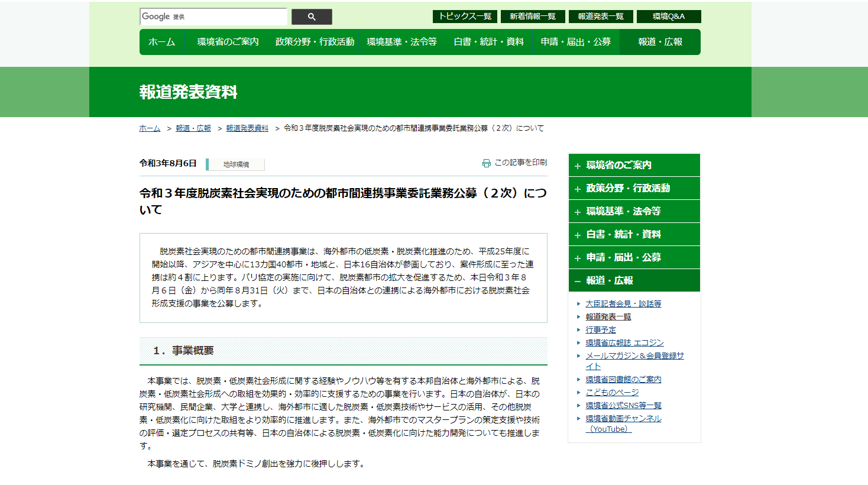The image size is (868, 485).
Task: Open the 環境Q&A button
Action: pyautogui.click(x=668, y=17)
